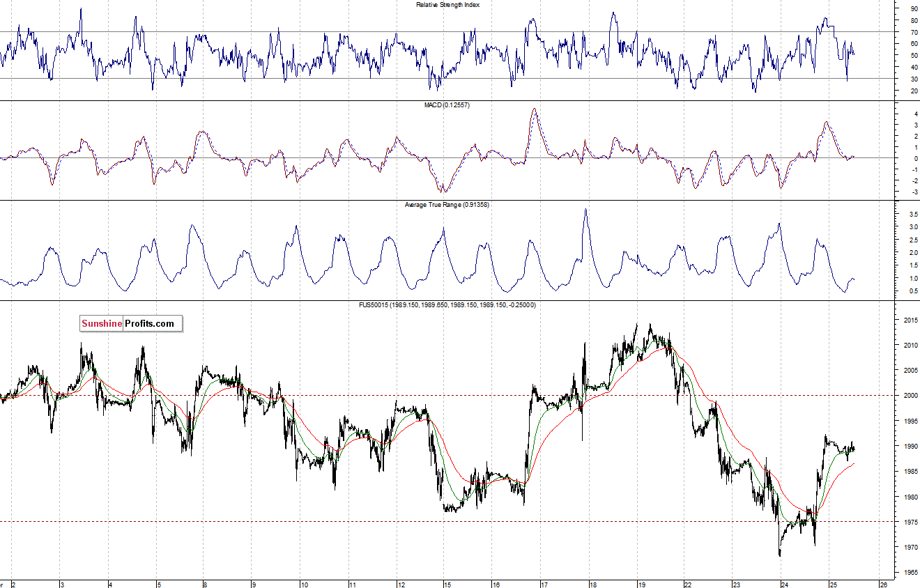Click the 50 value on the RSI axis
The height and width of the screenshot is (588, 920).
tap(914, 56)
